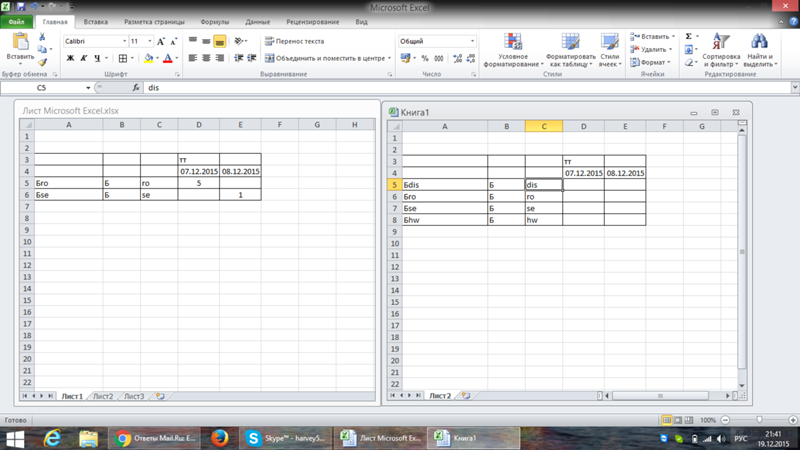Click Книга1 vertical scrollbar down arrow
This screenshot has width=800, height=450.
[x=742, y=386]
